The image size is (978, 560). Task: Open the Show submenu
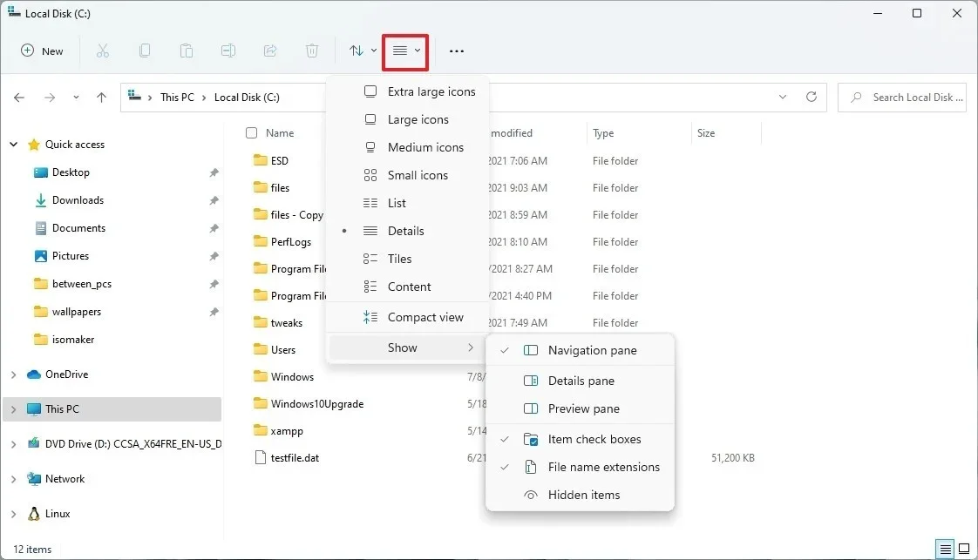(x=407, y=347)
